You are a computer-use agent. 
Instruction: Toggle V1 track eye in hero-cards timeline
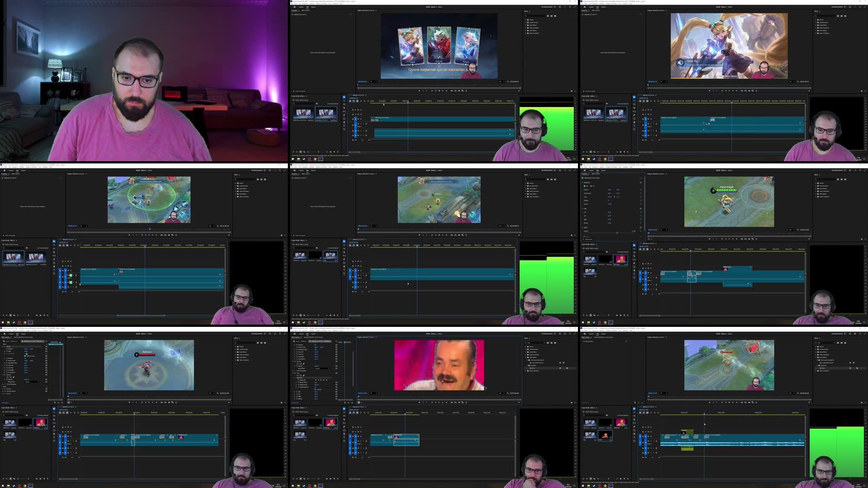(x=361, y=119)
